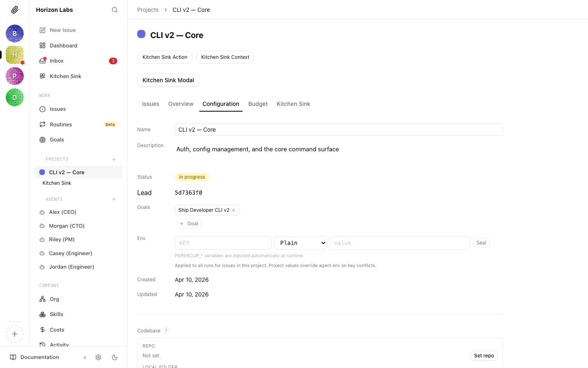Open the Plain env type dropdown
This screenshot has height=368, width=588.
[301, 243]
